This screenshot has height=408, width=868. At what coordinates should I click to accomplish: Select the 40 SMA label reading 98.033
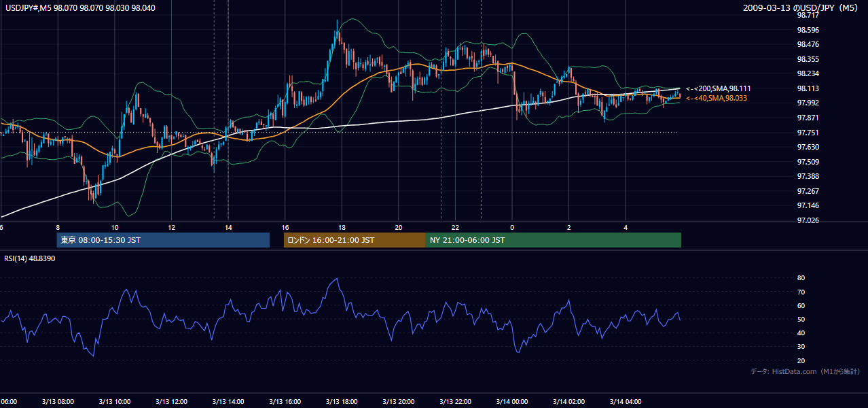coord(716,99)
